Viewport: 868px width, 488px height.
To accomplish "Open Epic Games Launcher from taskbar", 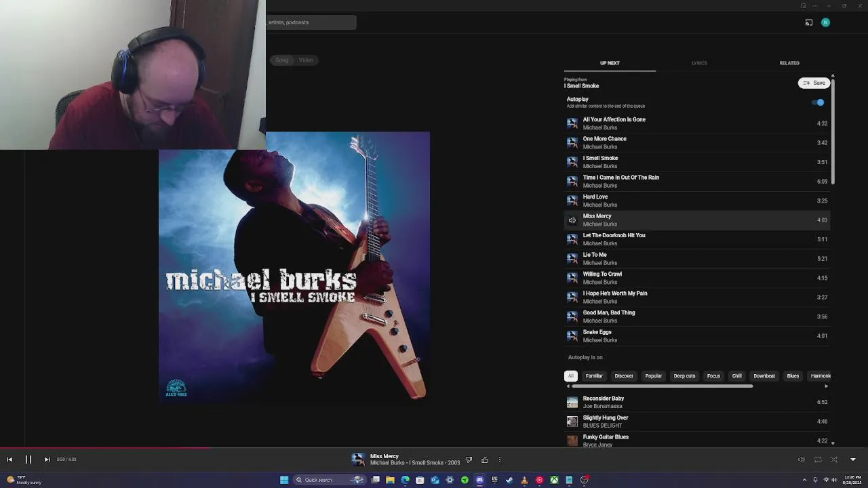I will 494,480.
